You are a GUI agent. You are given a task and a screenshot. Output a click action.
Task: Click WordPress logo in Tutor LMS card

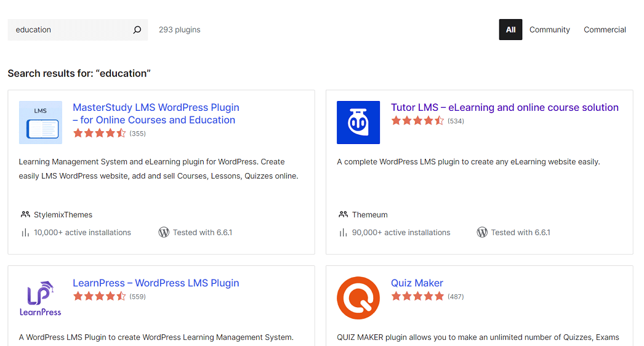click(x=482, y=233)
